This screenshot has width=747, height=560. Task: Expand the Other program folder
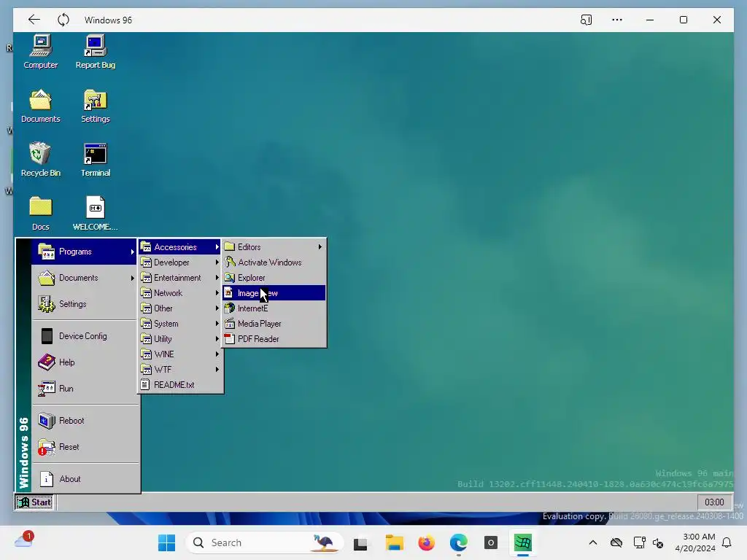point(180,308)
